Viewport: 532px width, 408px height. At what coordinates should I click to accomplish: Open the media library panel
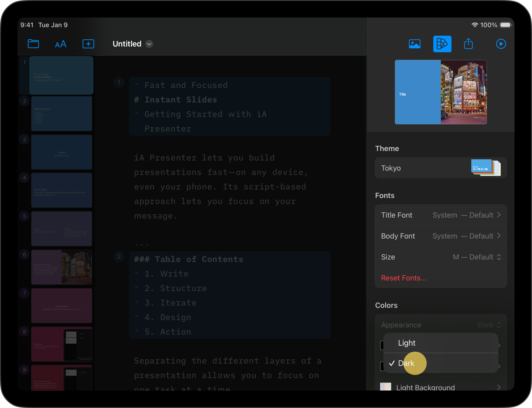[415, 44]
